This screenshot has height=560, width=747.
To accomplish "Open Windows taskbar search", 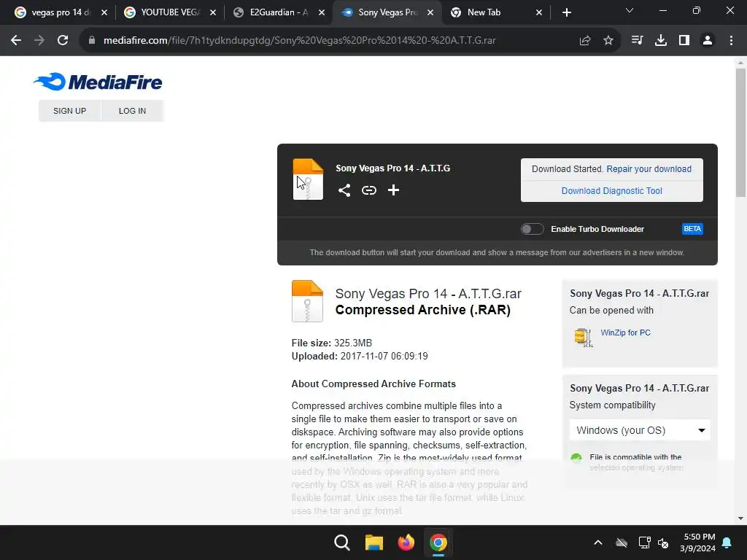I will click(342, 542).
